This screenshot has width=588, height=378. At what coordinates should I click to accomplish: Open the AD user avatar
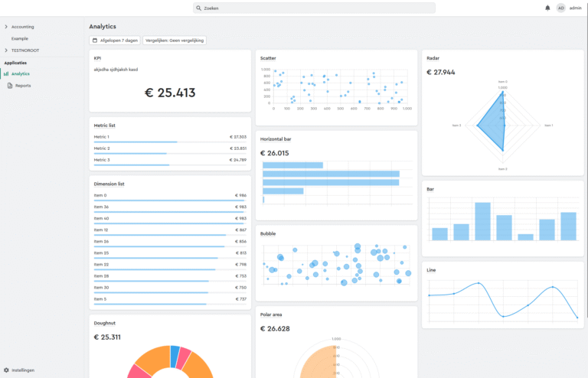[x=560, y=8]
